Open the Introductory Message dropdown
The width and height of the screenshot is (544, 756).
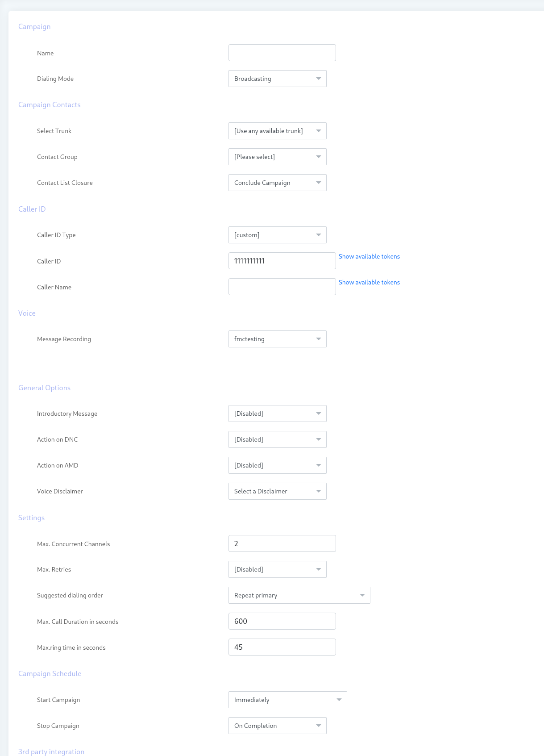click(278, 414)
